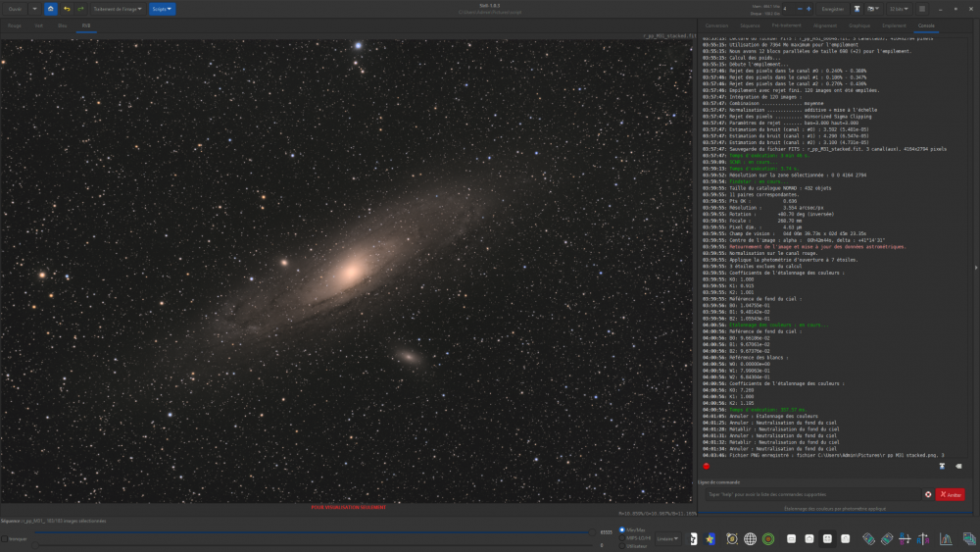This screenshot has width=980, height=552.
Task: Click first zoom icon in bottom toolbar
Action: pyautogui.click(x=791, y=539)
